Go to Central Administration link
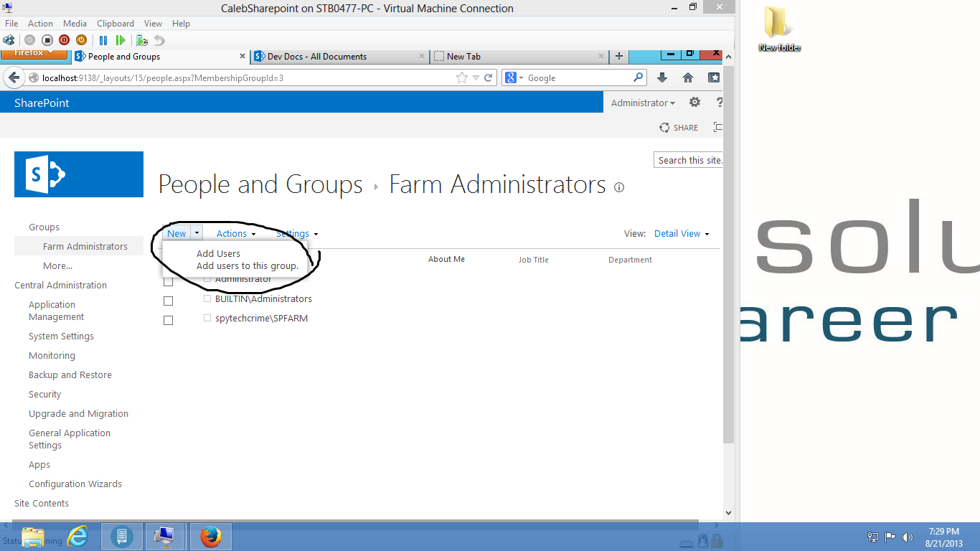The image size is (980, 551). pyautogui.click(x=60, y=285)
